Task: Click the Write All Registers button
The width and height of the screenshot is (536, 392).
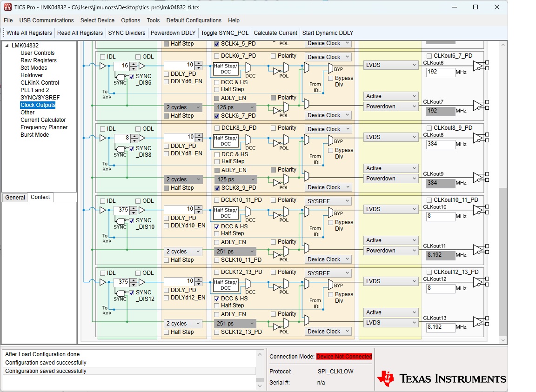Action: click(x=29, y=33)
